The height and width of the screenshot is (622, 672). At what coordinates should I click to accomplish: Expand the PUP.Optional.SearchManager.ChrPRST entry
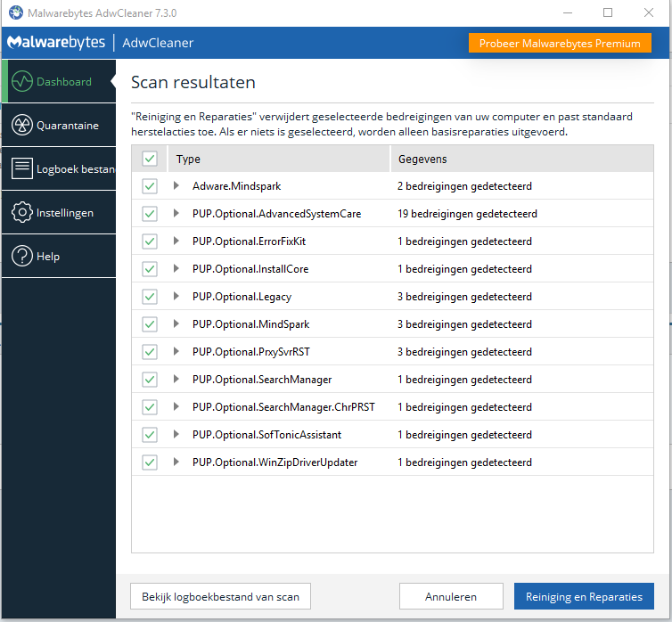[176, 407]
